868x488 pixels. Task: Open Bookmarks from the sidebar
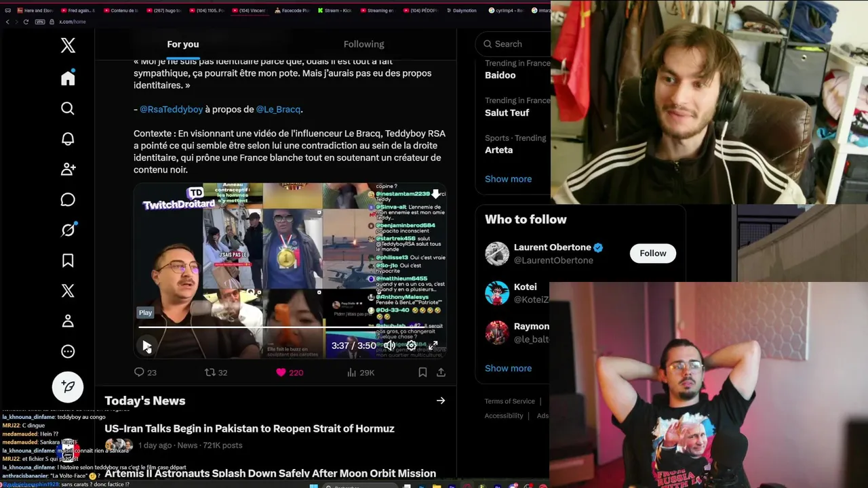pyautogui.click(x=68, y=260)
